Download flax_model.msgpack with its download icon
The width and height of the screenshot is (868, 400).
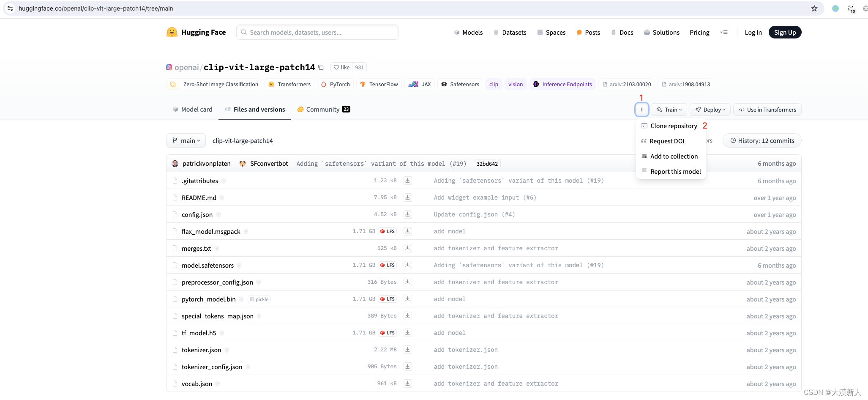pos(407,231)
